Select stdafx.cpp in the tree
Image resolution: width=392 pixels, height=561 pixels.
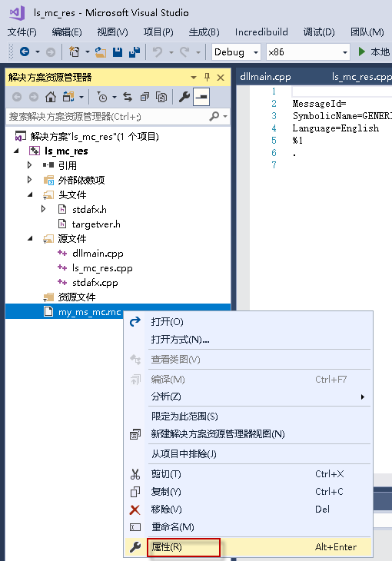tap(95, 283)
